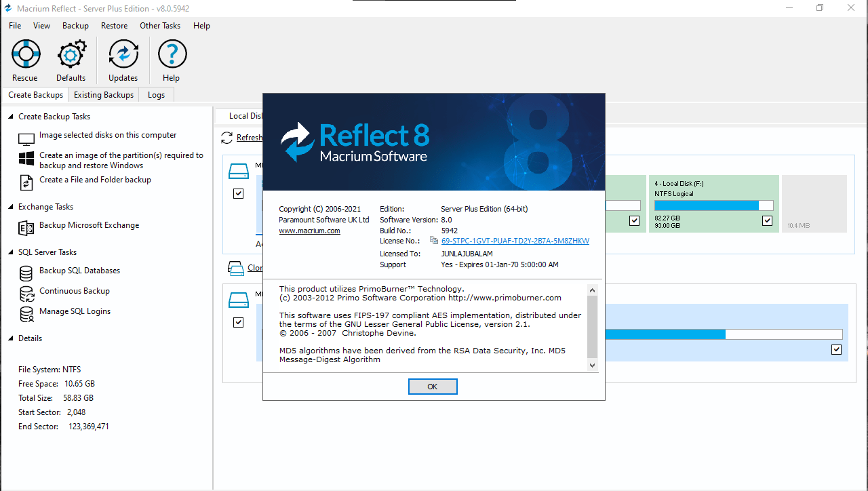This screenshot has width=868, height=491.
Task: Toggle the checkbox on the partition left of Local Disk (F:)
Action: pos(634,220)
